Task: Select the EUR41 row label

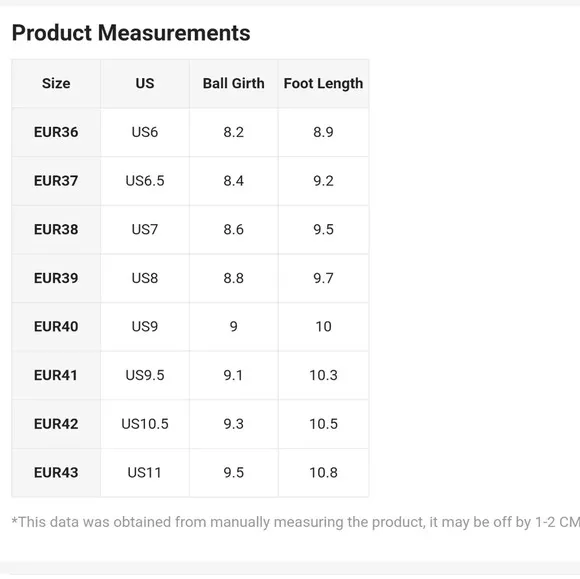Action: [x=56, y=376]
